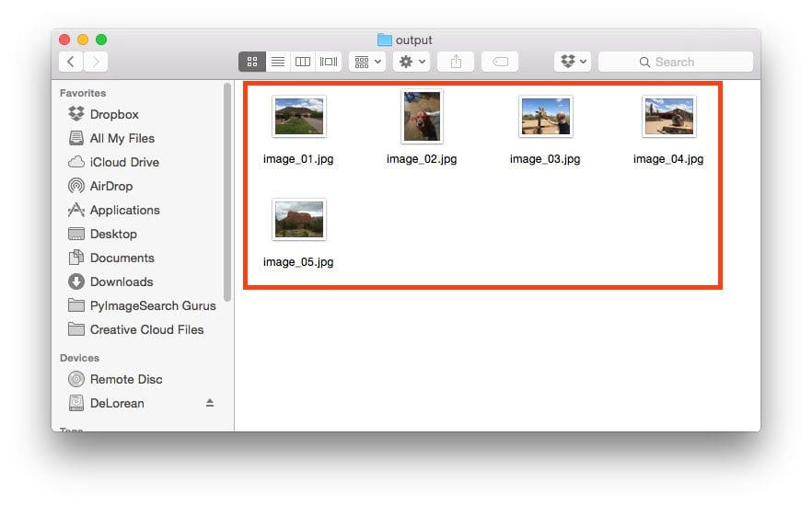Click the Devices section header

coord(79,358)
